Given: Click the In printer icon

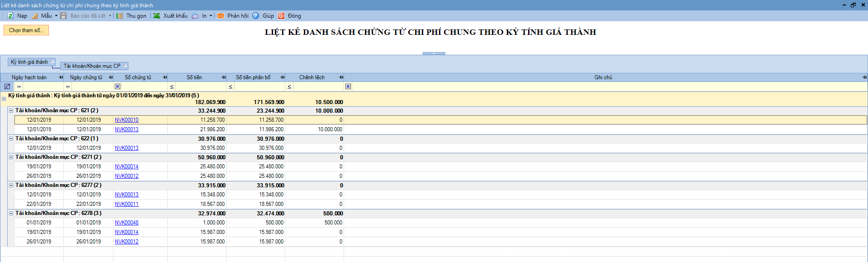Looking at the screenshot, I should [x=195, y=16].
